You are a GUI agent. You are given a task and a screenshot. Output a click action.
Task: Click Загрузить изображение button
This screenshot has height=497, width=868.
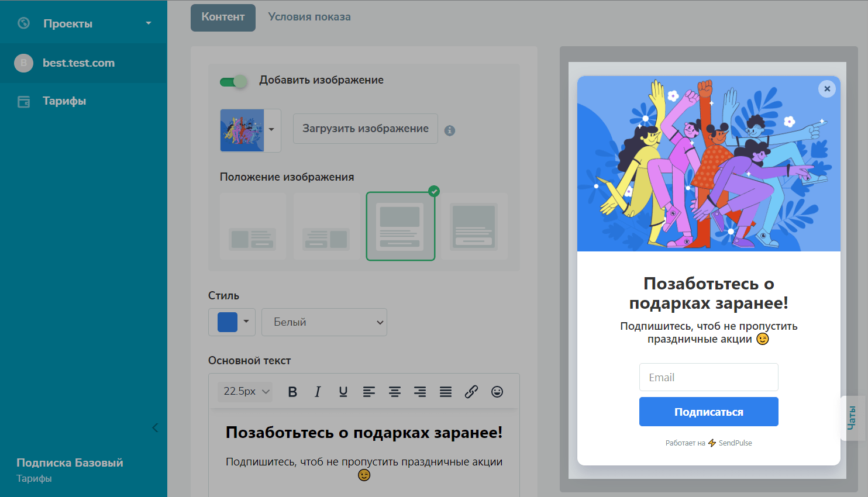tap(366, 129)
